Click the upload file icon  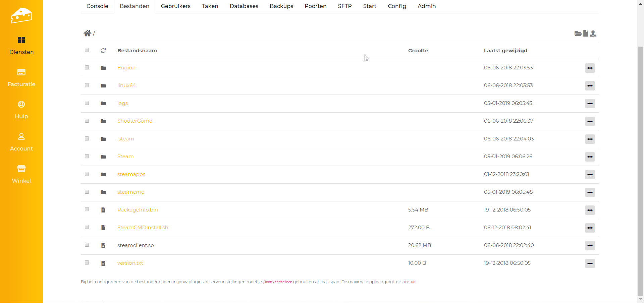[593, 34]
